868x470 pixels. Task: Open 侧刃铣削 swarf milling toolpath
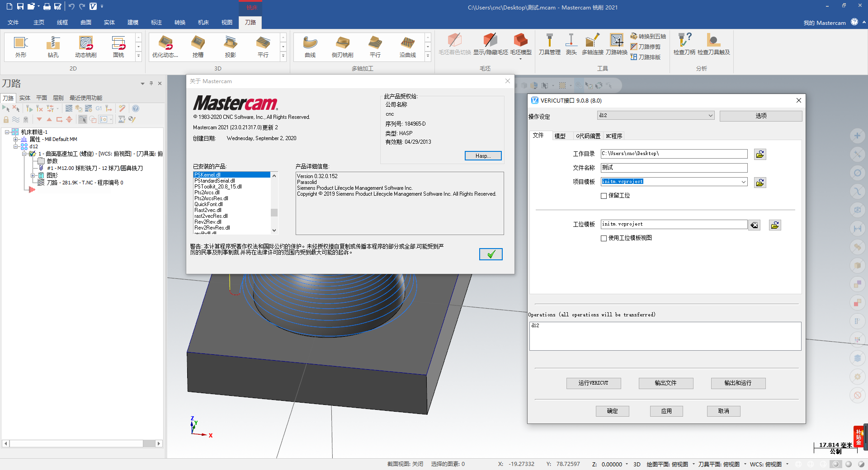pos(343,47)
